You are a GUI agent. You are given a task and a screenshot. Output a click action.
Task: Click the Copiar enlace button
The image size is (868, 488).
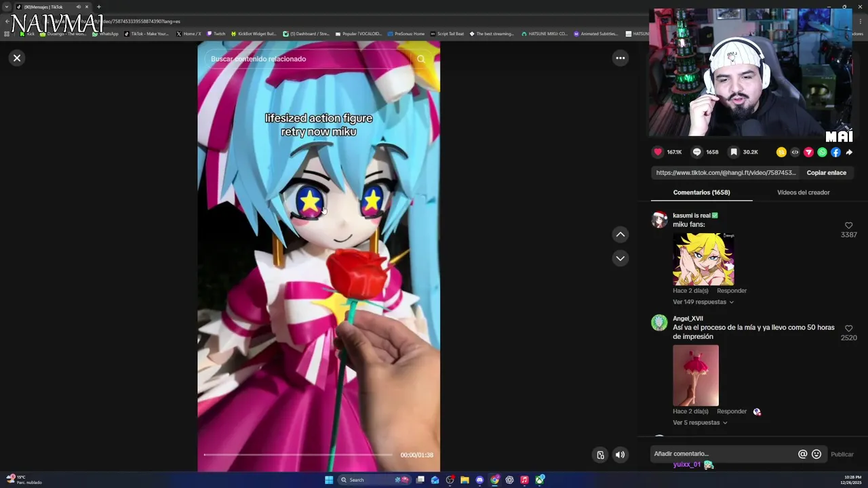[x=826, y=173]
